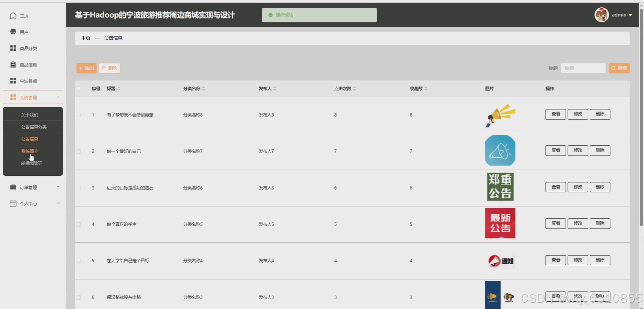Click the 发布人7 cell
This screenshot has width=644, height=309.
266,151
